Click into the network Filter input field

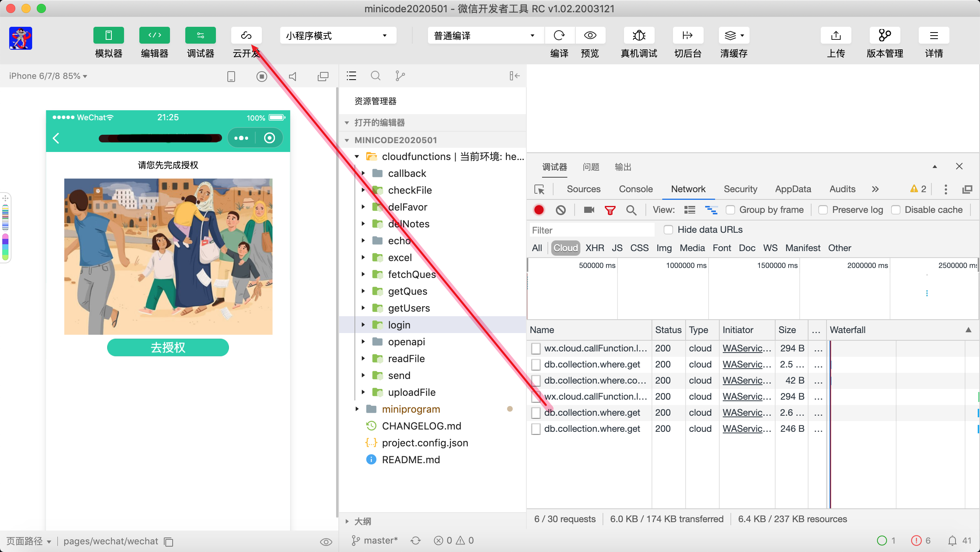(591, 230)
